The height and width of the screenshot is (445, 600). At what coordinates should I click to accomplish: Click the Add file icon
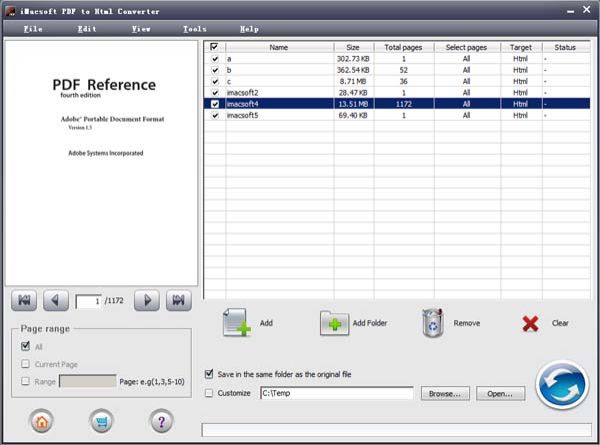coord(237,323)
